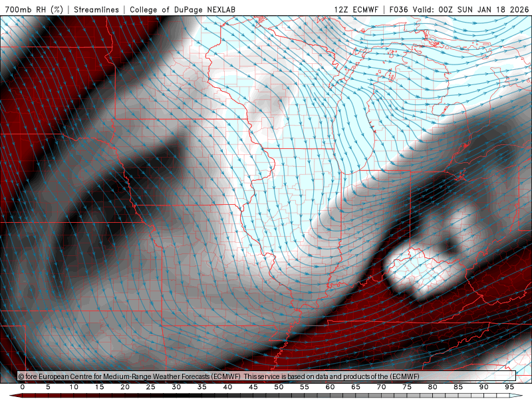Click the "90" value on the RH scale
532x399 pixels.
(x=483, y=387)
